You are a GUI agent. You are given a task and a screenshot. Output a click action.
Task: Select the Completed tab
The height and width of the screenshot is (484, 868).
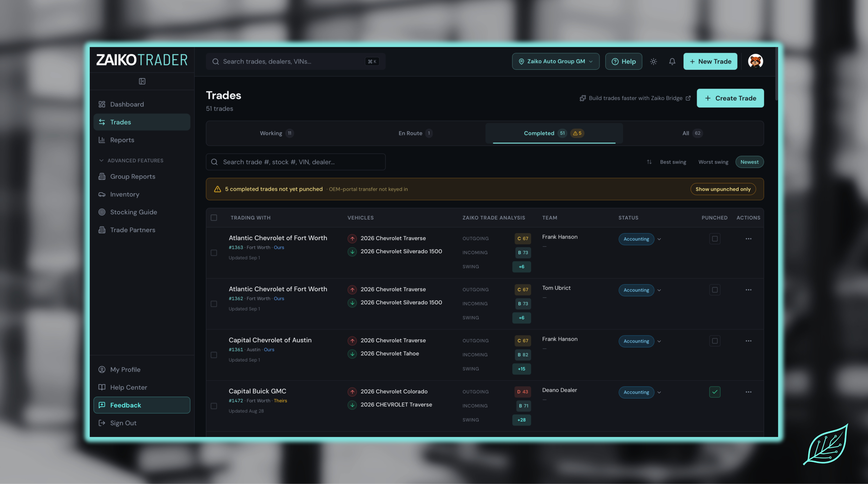[554, 133]
